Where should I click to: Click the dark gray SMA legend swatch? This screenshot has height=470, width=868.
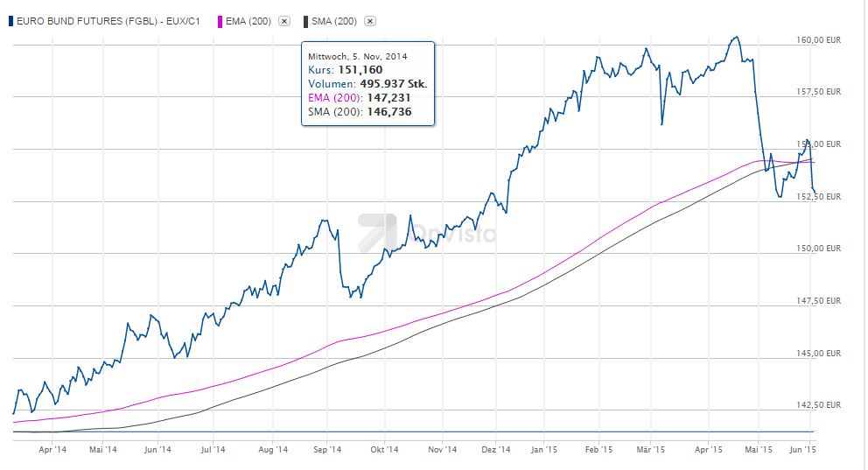point(304,20)
